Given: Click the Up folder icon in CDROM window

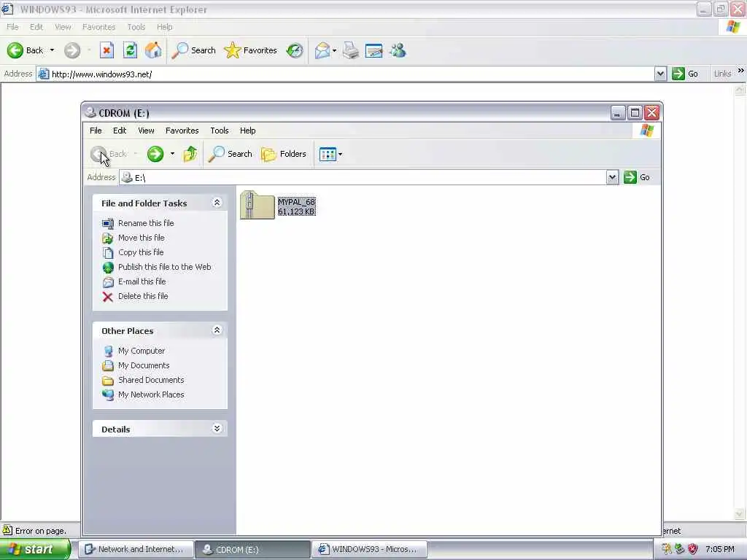Looking at the screenshot, I should pos(190,154).
